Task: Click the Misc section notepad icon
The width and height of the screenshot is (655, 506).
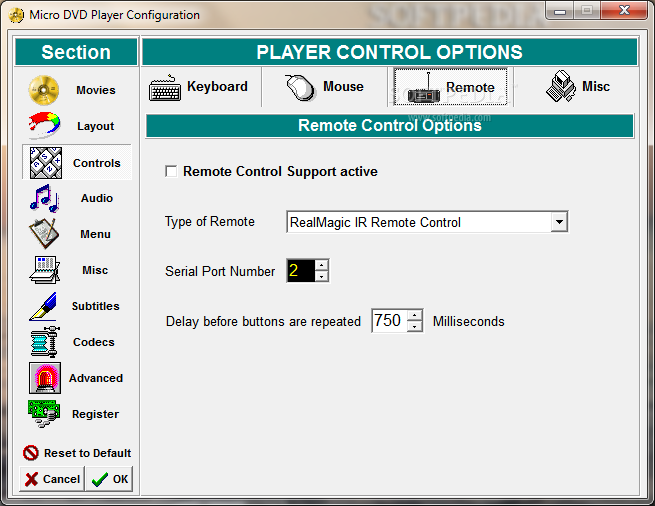Action: 45,270
